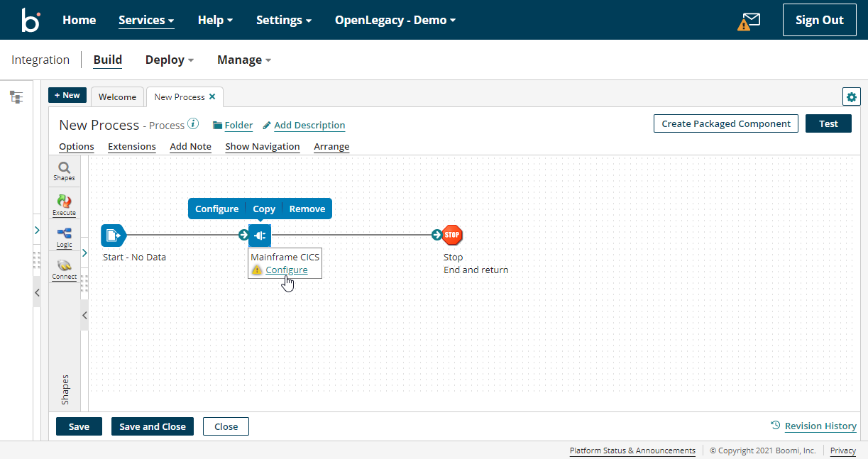Open the Deploy dropdown
The width and height of the screenshot is (868, 459).
169,60
